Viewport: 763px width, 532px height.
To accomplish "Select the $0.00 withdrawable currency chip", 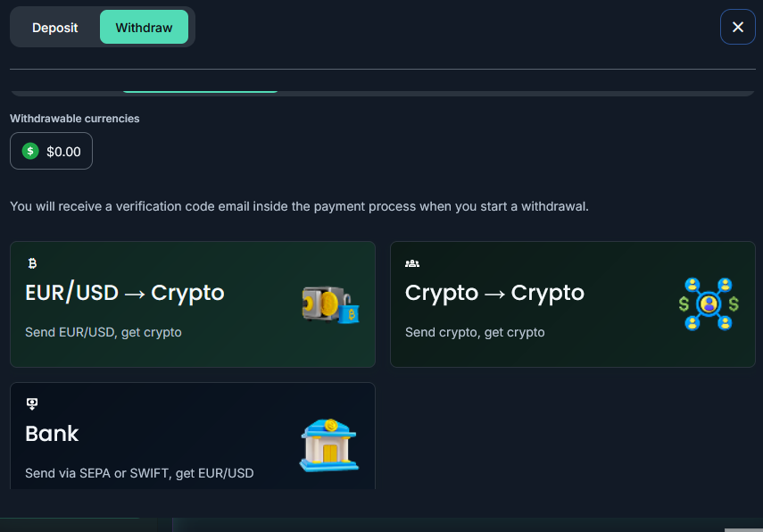I will 51,151.
